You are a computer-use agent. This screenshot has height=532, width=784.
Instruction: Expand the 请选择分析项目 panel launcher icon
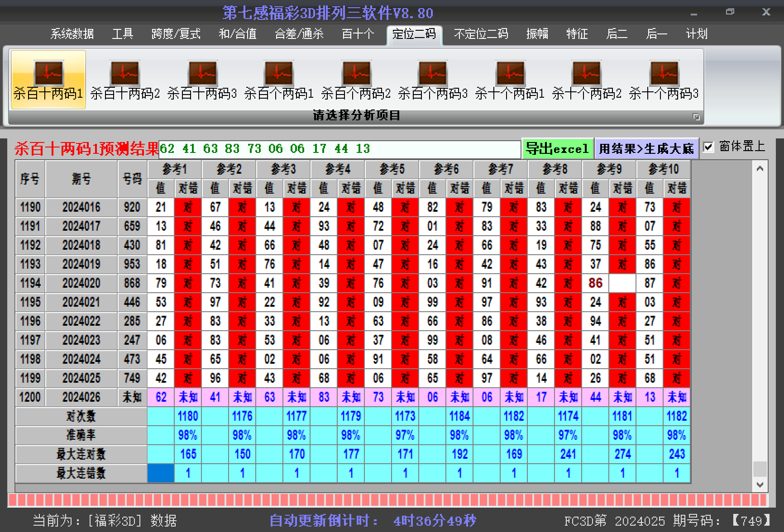[696, 117]
